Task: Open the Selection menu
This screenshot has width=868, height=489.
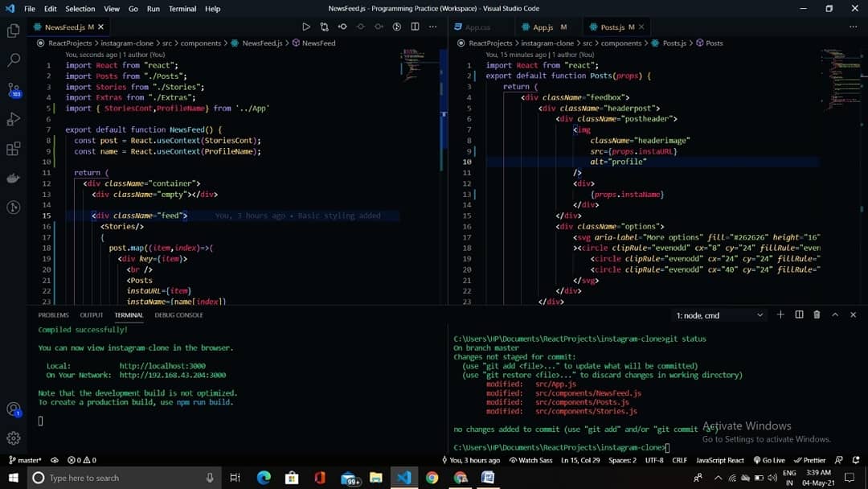Action: click(x=80, y=8)
